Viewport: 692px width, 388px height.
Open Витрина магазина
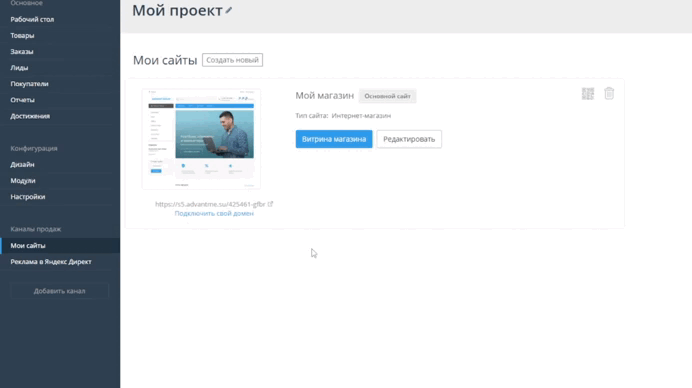click(x=334, y=139)
